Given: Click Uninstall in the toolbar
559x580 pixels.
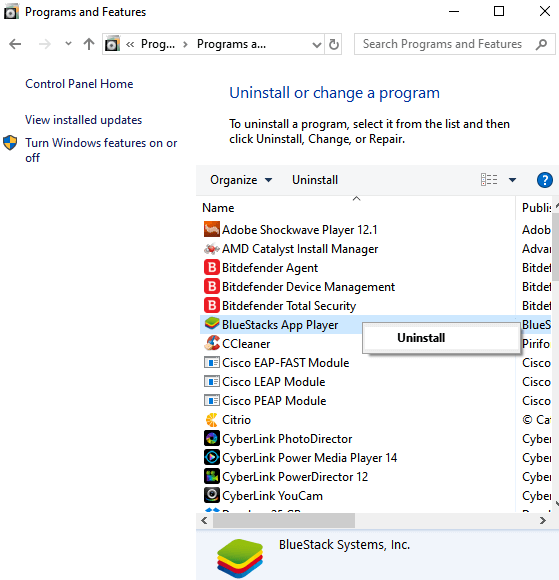Looking at the screenshot, I should pyautogui.click(x=315, y=180).
